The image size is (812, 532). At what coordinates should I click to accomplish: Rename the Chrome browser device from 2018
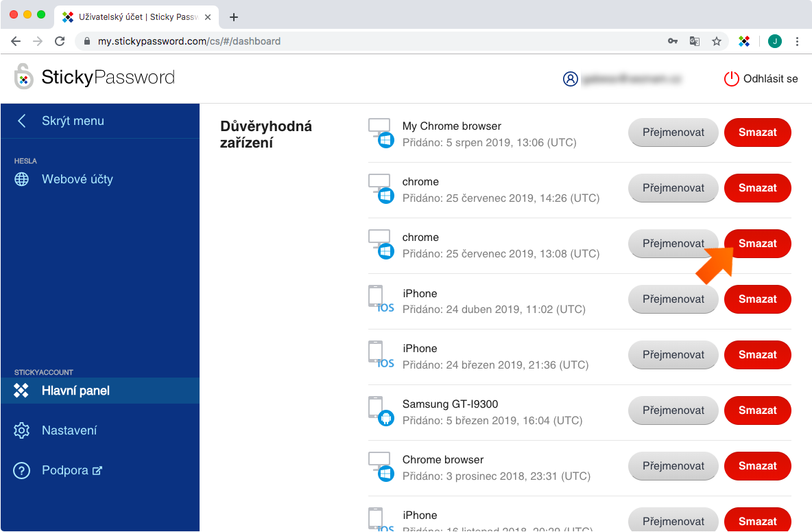pyautogui.click(x=673, y=465)
